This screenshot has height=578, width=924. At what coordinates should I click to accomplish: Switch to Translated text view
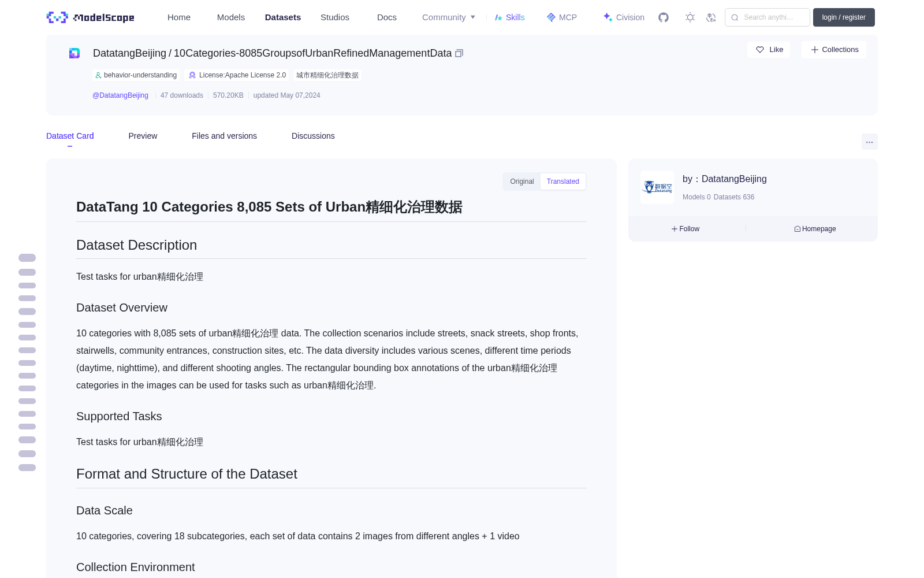(x=563, y=181)
